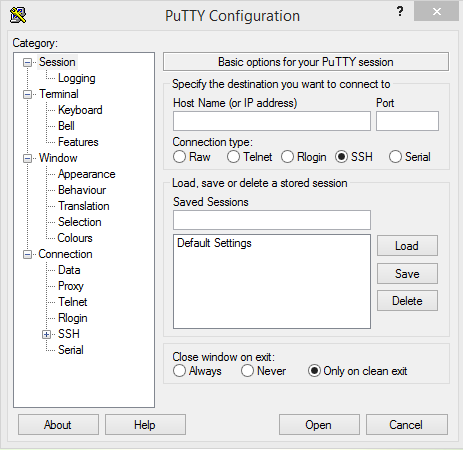Viewport: 463px width, 450px height.
Task: Select Default Settings in saved sessions list
Action: tap(214, 243)
